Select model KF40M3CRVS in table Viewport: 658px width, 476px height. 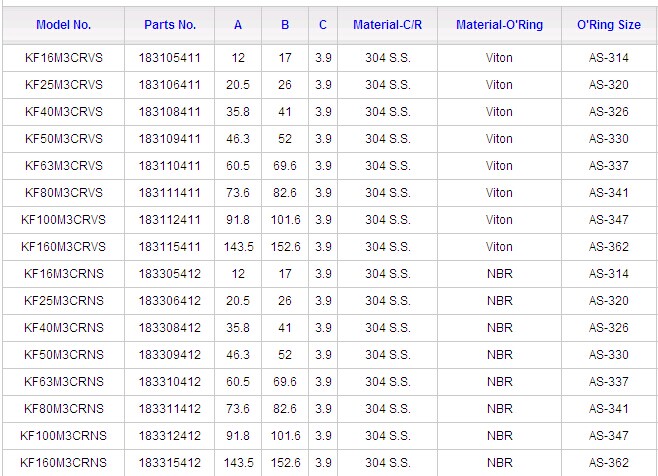pyautogui.click(x=63, y=112)
